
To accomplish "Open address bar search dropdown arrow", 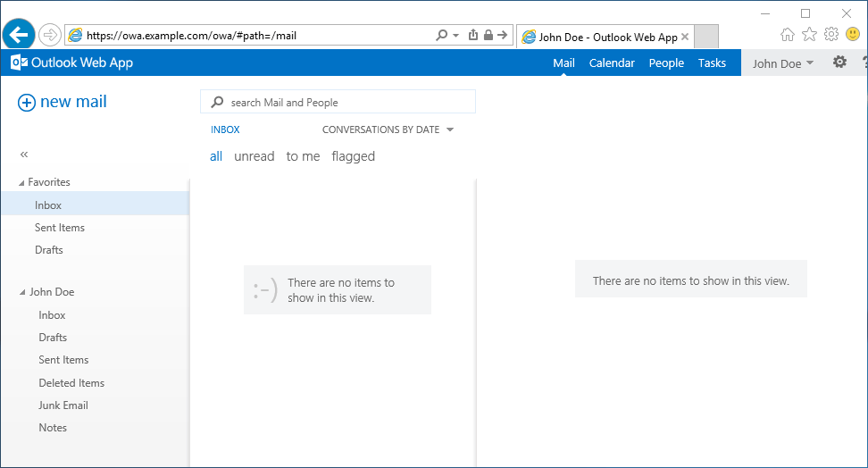I will tap(456, 36).
